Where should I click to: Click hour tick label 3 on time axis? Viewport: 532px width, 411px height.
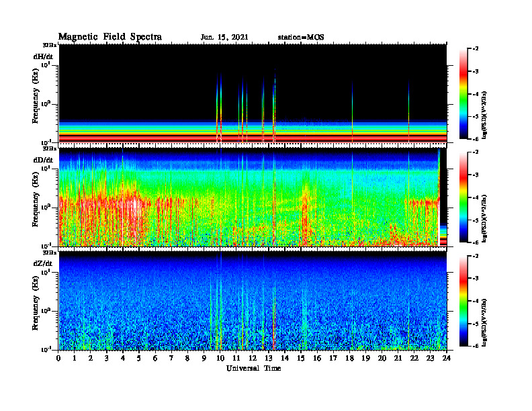coord(107,358)
